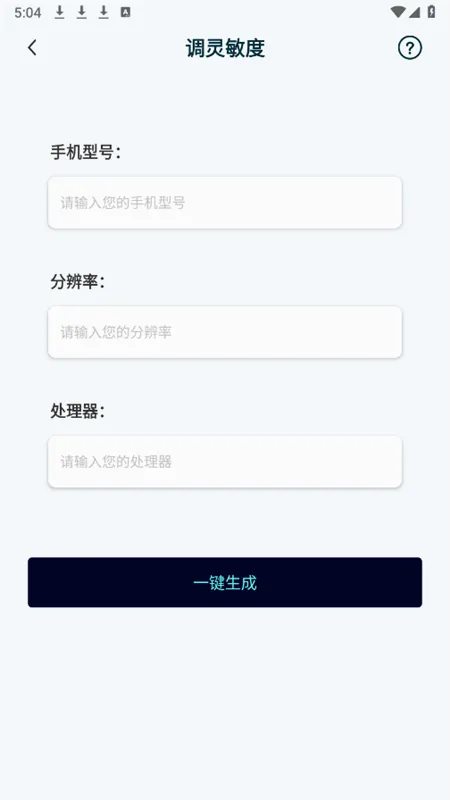The height and width of the screenshot is (800, 450).
Task: Tap the Wi-Fi signal status icon
Action: click(x=397, y=12)
